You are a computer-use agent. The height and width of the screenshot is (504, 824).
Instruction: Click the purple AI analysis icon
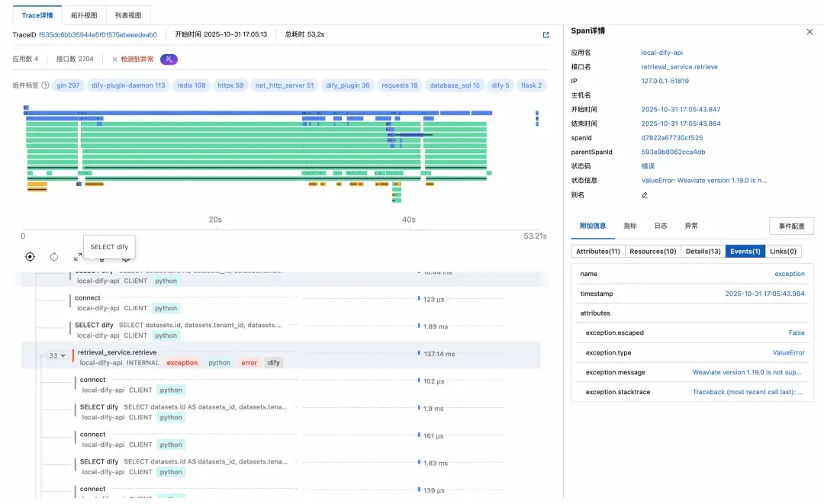tap(169, 59)
